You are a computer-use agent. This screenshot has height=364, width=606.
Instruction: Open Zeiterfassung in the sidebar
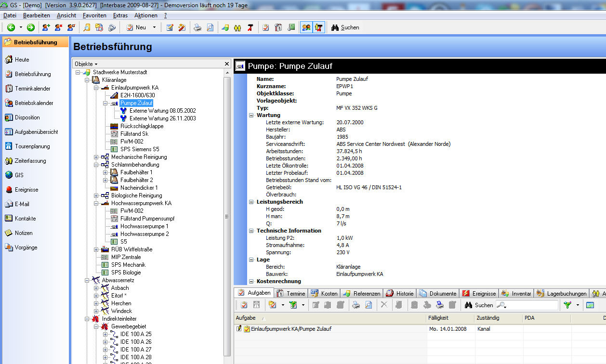pos(30,161)
